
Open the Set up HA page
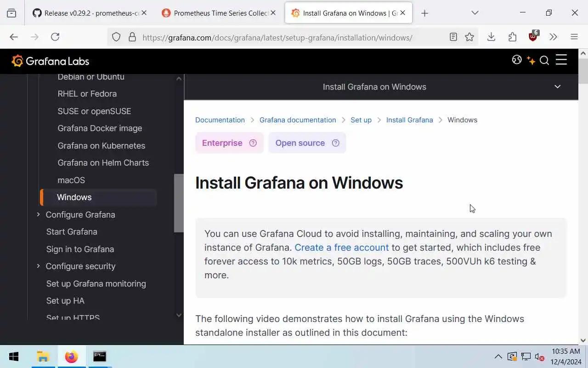click(x=65, y=301)
